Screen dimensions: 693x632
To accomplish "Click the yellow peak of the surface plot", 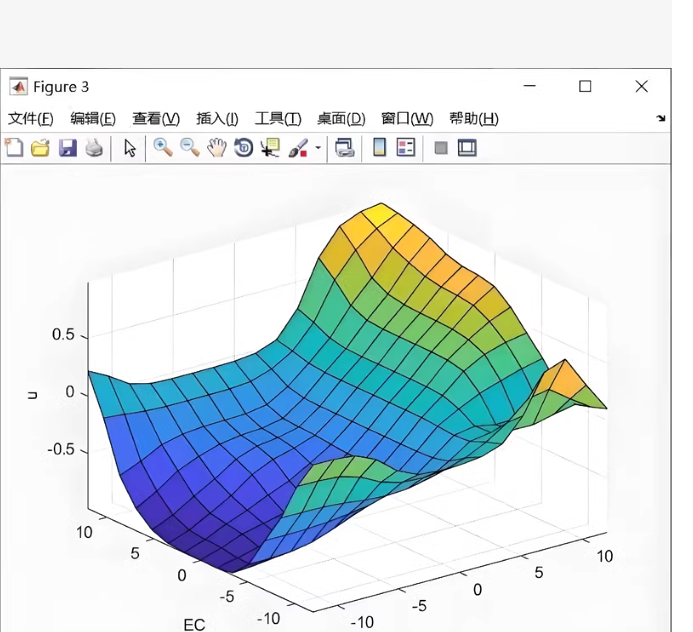I will pos(380,214).
